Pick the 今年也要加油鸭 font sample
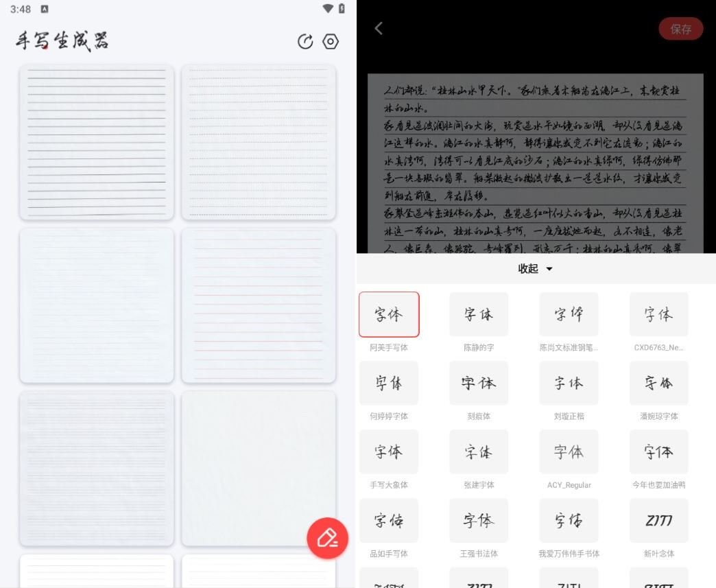 (x=658, y=452)
